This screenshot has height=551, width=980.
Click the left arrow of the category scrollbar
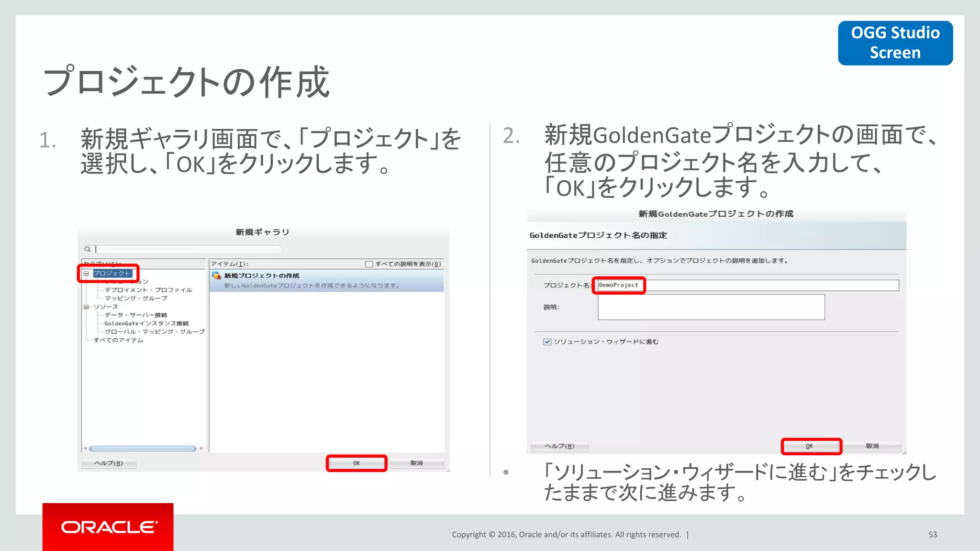86,449
